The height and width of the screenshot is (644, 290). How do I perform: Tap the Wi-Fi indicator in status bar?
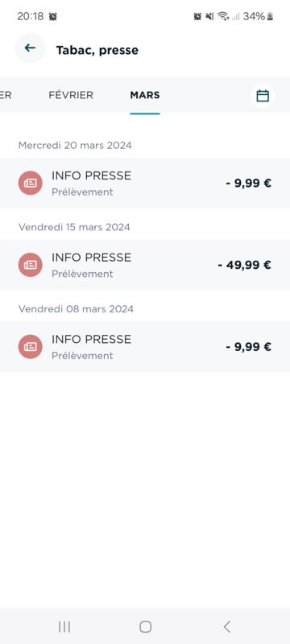tap(223, 16)
